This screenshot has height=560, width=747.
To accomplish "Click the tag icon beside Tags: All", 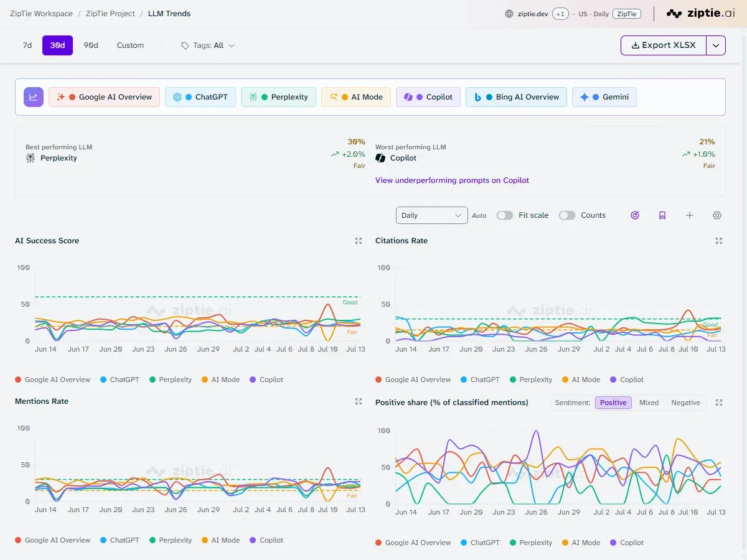I will coord(185,45).
